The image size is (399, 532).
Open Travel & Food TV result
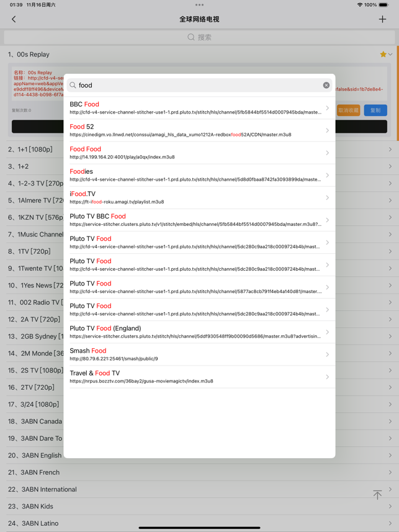coord(200,377)
